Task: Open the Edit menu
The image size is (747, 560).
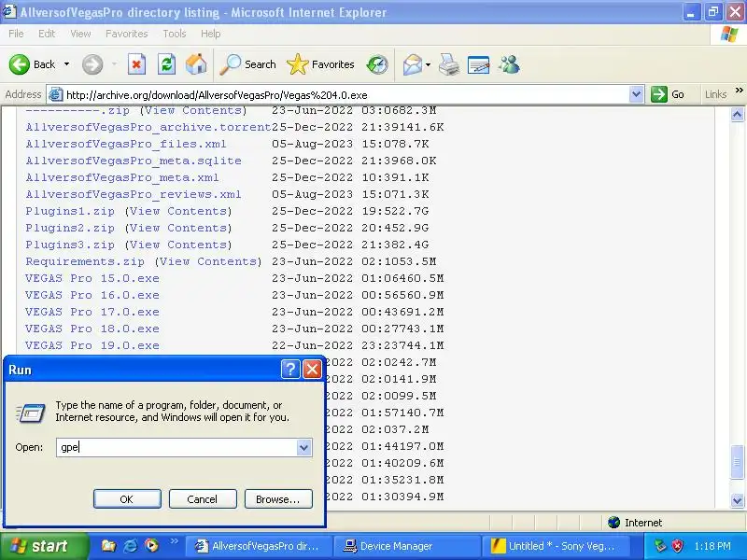Action: click(47, 34)
